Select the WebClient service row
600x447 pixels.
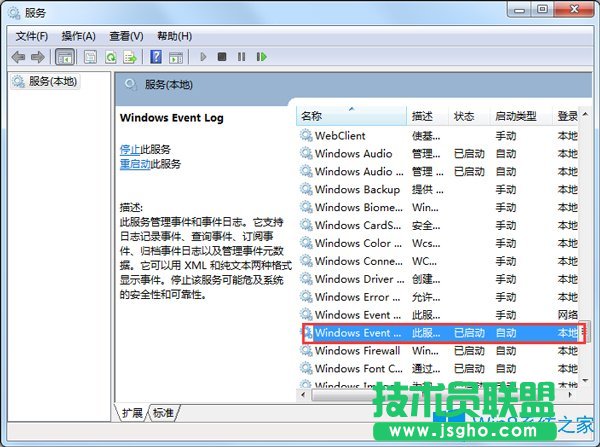(x=439, y=136)
